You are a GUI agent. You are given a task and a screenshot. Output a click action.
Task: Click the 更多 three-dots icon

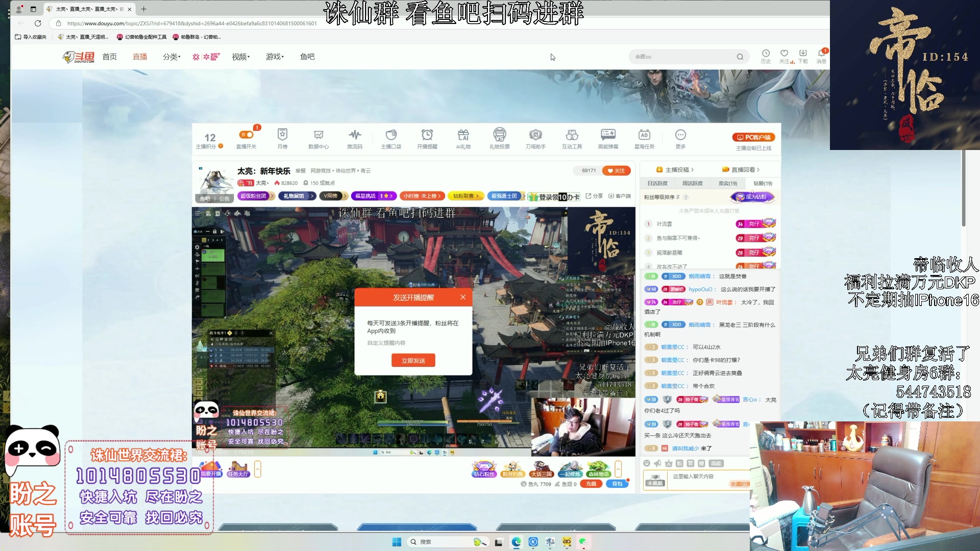(680, 138)
